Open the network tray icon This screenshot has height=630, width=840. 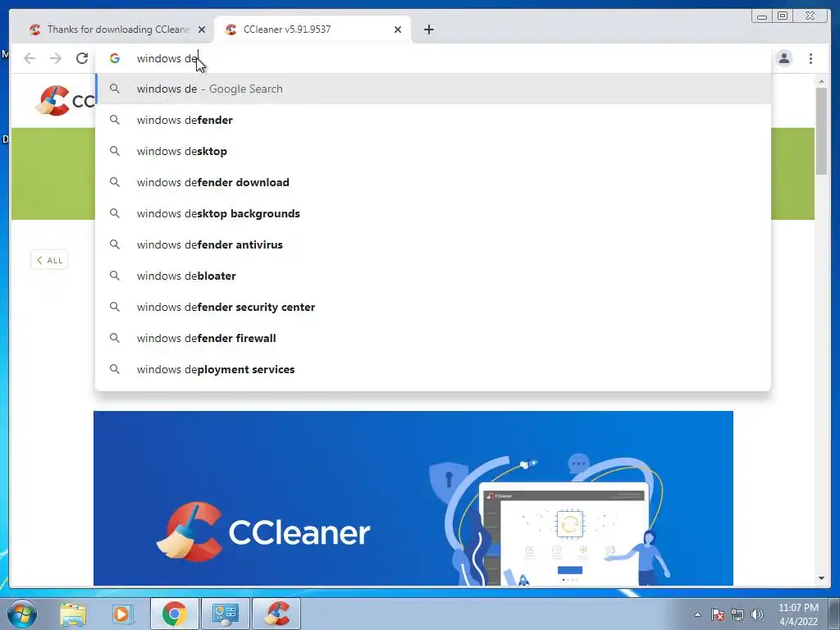pyautogui.click(x=737, y=614)
